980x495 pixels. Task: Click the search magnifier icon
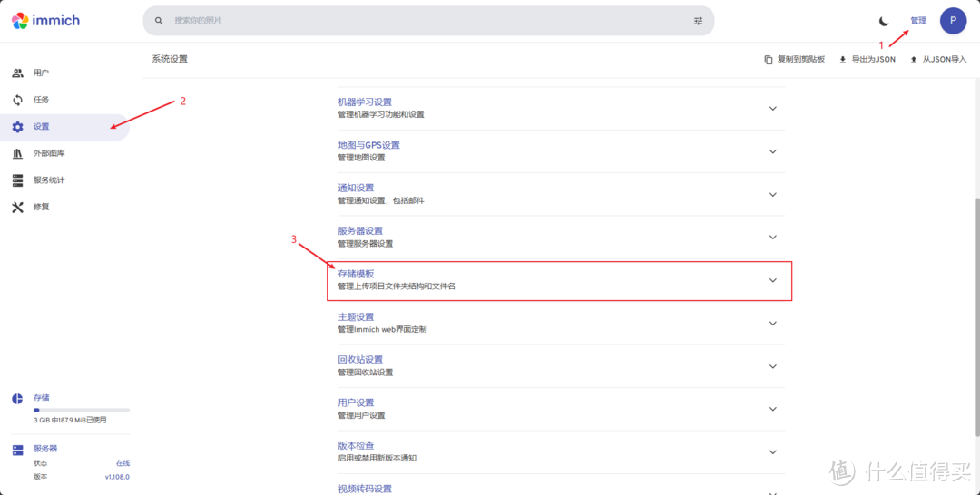click(x=160, y=21)
